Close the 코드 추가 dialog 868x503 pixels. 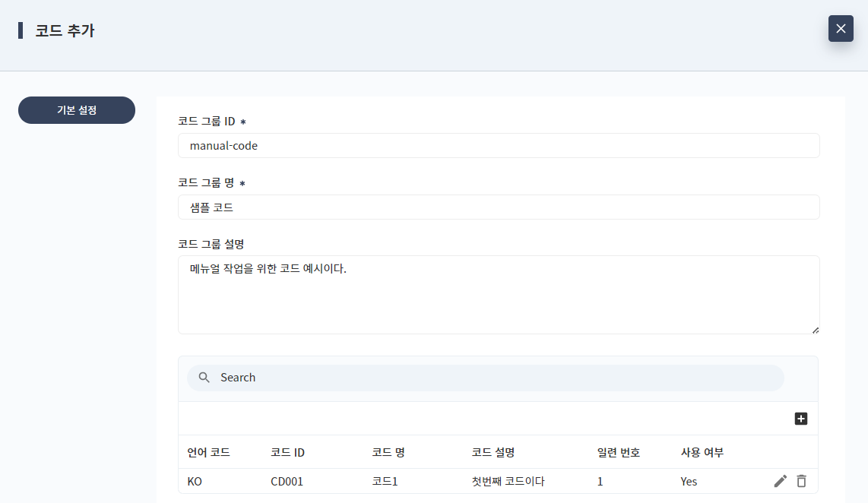pos(841,29)
